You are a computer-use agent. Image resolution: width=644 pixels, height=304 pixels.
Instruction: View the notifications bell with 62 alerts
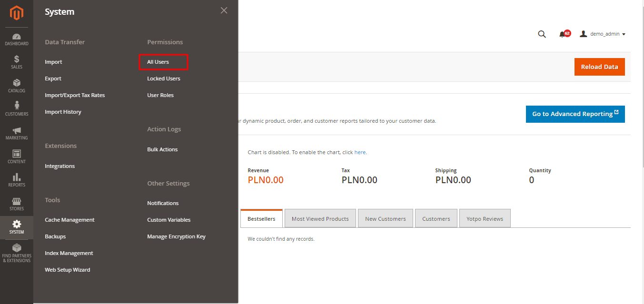563,34
